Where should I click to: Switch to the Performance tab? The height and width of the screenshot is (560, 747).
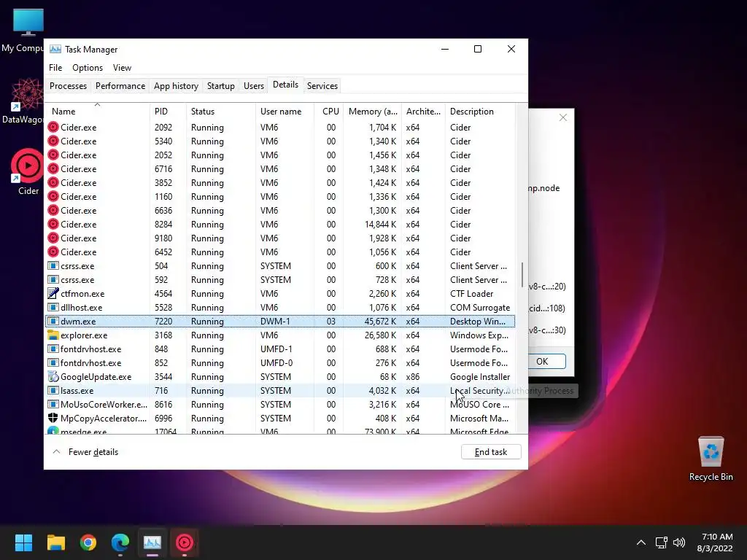pos(120,86)
